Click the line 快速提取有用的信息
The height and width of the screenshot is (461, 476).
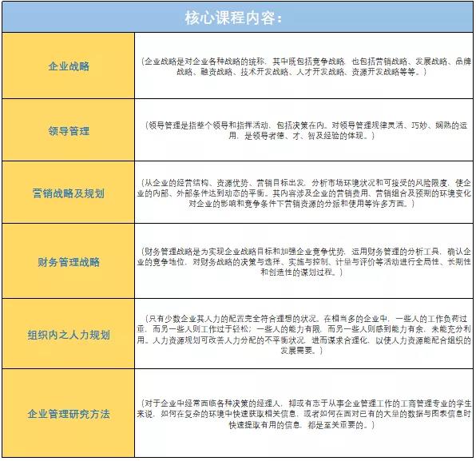click(302, 424)
